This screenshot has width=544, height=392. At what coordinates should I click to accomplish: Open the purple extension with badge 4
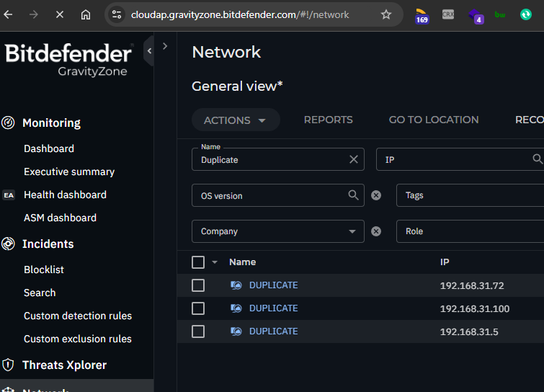476,16
